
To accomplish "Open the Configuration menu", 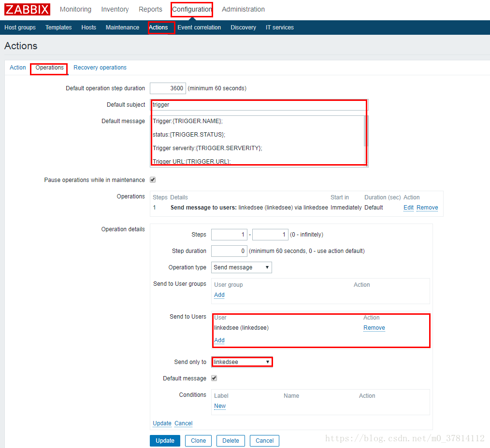I will 192,9.
